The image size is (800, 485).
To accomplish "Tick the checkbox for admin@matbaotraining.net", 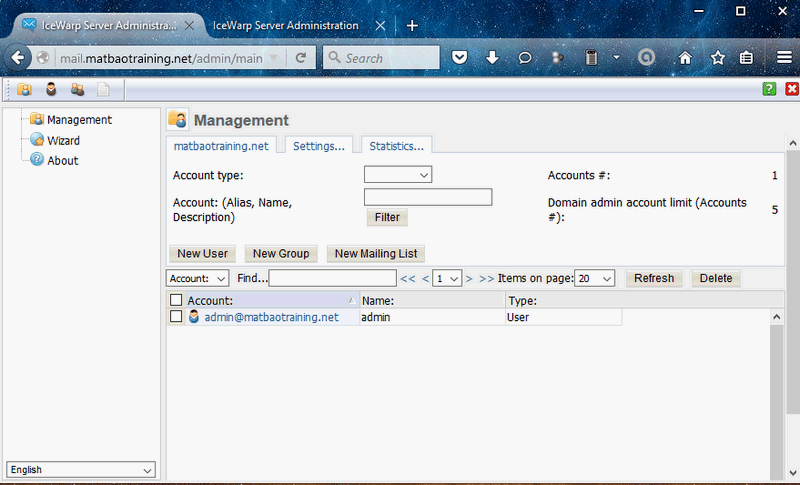I will coord(176,316).
